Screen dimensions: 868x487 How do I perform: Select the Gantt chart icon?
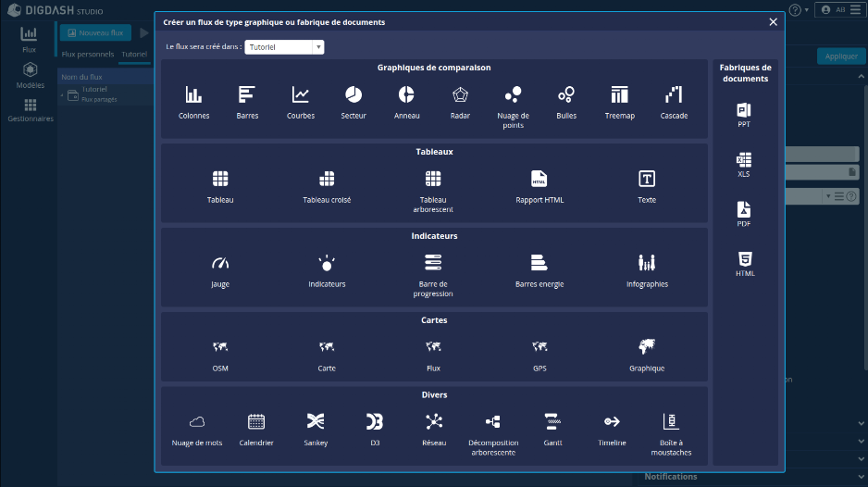click(x=552, y=422)
